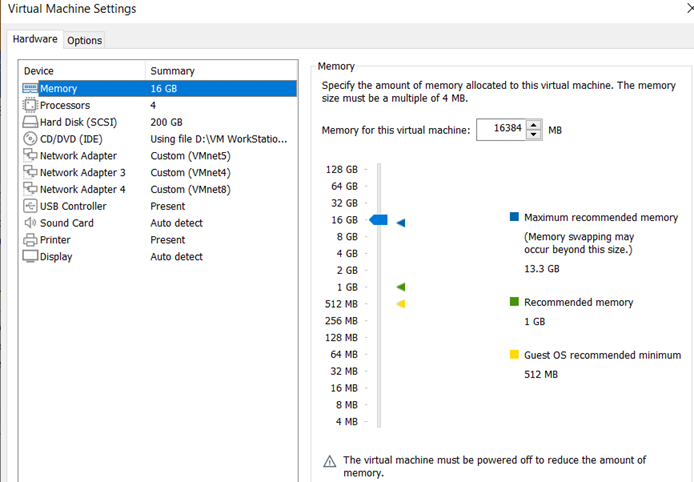Click the Network Adapter icon for VMnet5
Image resolution: width=694 pixels, height=482 pixels.
click(x=30, y=155)
